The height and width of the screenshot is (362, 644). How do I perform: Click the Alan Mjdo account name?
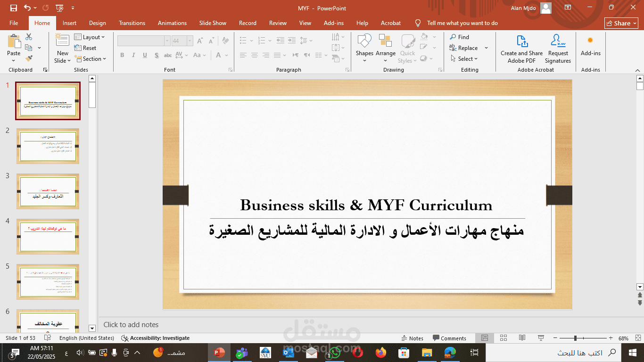click(x=523, y=8)
